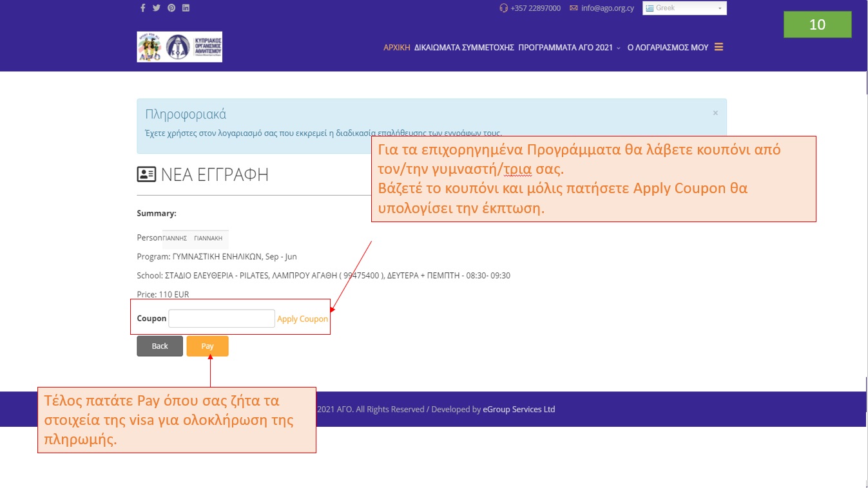Dismiss the Πληροφοριακά info alert

click(715, 113)
